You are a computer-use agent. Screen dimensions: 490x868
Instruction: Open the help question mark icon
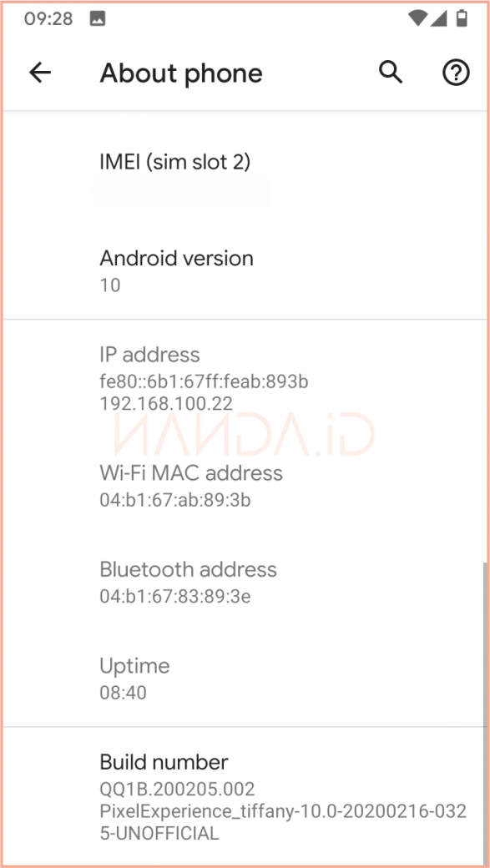point(456,73)
